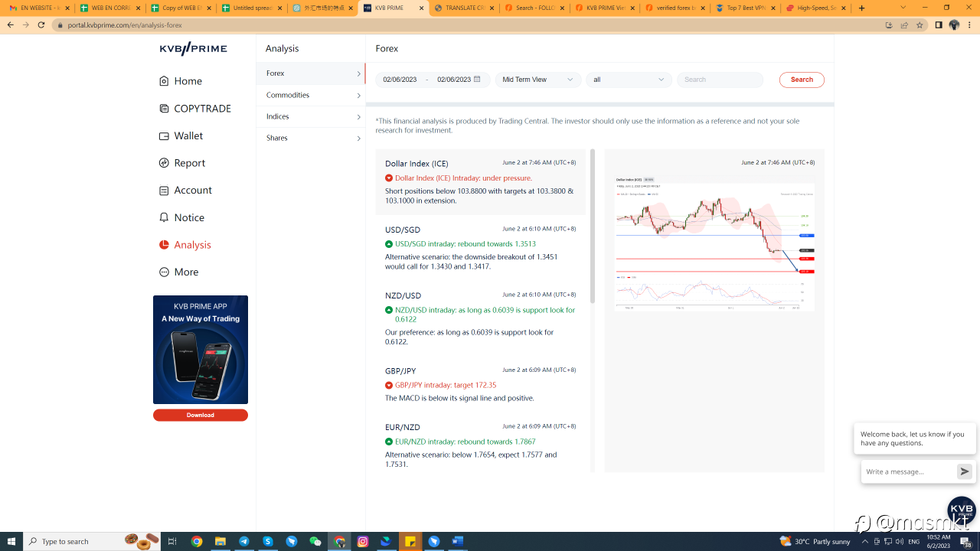The height and width of the screenshot is (551, 980).
Task: Go back to the previous page in Chrome
Action: [10, 24]
